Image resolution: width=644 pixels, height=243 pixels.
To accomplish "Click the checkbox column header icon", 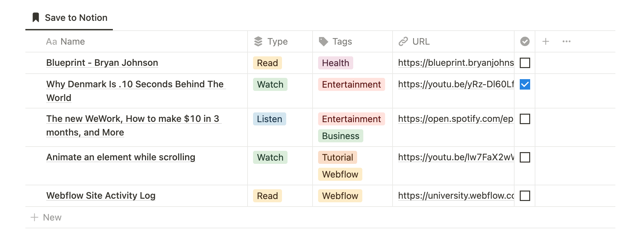I will (525, 41).
